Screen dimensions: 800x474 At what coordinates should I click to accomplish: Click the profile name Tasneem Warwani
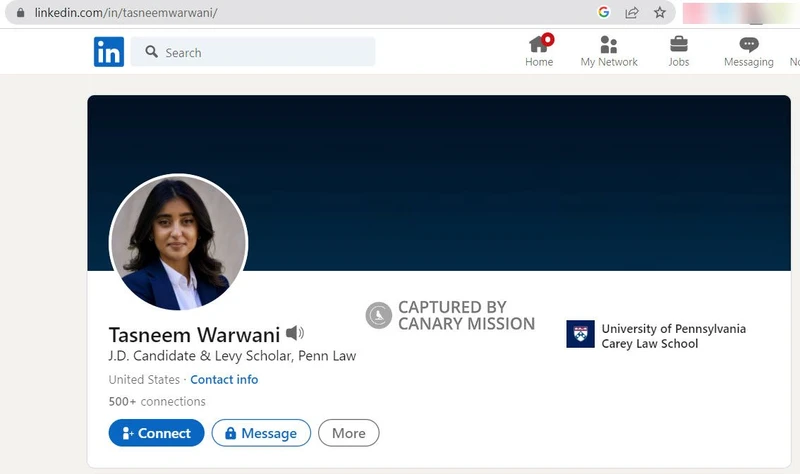click(194, 335)
